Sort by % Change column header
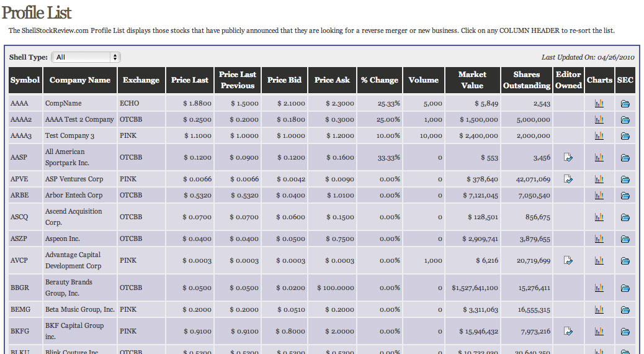 tap(380, 80)
